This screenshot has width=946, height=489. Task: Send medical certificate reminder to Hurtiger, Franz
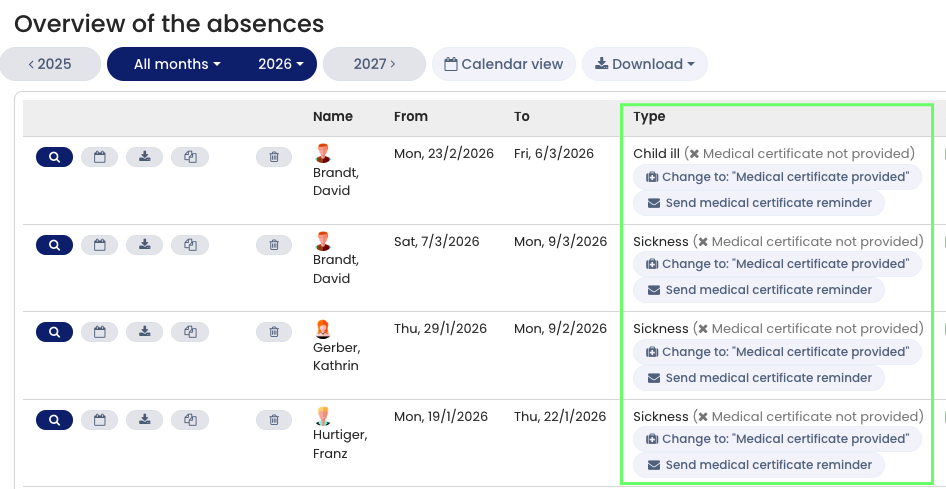click(758, 465)
